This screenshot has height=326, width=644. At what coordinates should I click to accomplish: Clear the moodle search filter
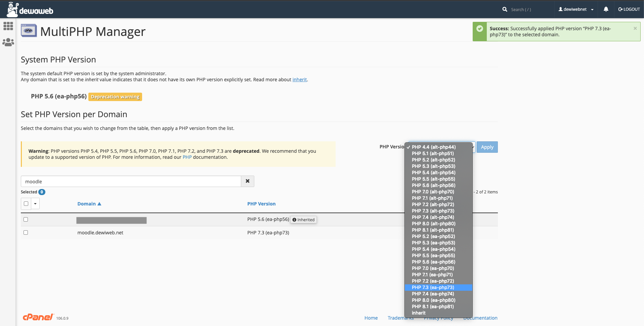(248, 181)
